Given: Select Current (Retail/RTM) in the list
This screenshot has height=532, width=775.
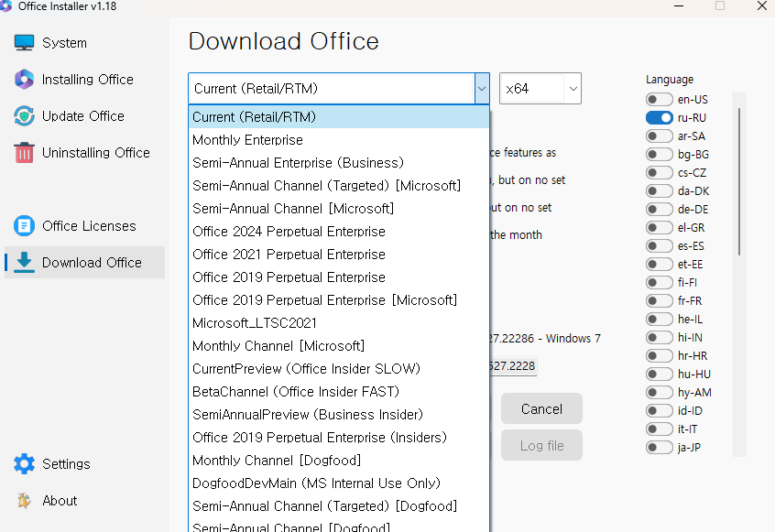Looking at the screenshot, I should (339, 116).
